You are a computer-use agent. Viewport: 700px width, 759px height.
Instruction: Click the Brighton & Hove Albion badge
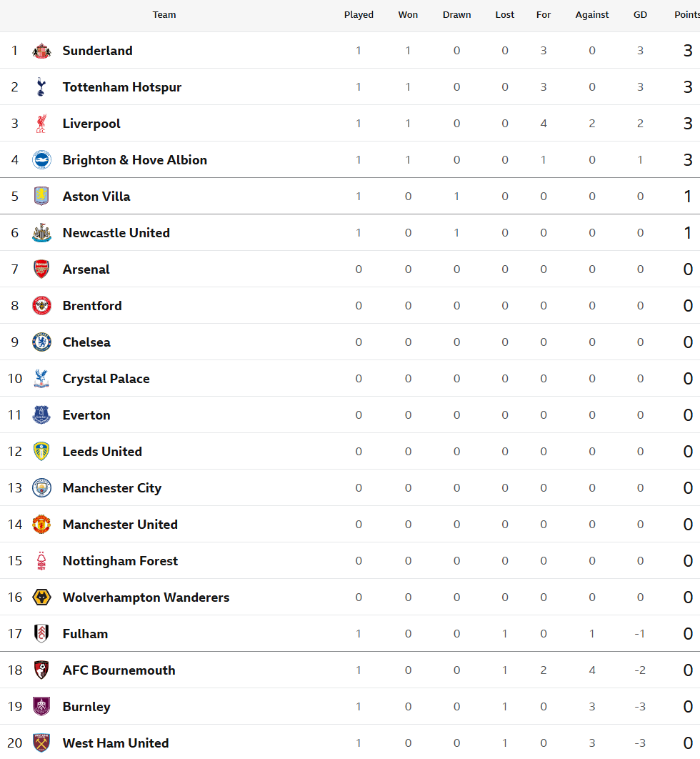click(41, 160)
